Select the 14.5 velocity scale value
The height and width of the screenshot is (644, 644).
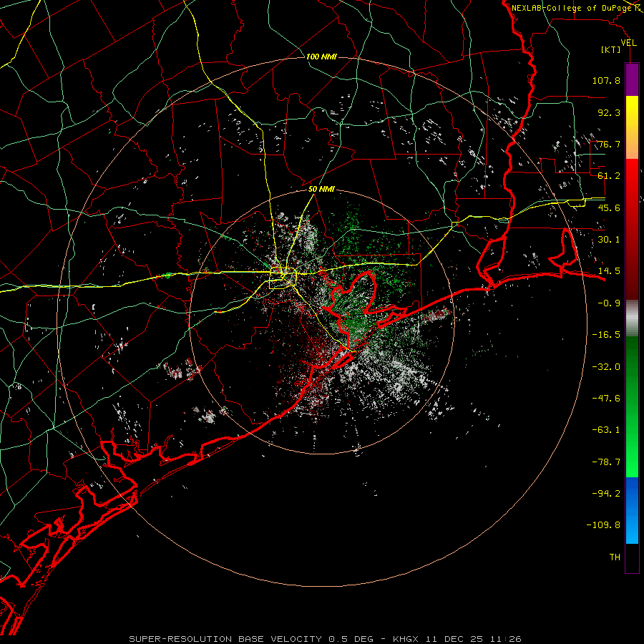609,271
